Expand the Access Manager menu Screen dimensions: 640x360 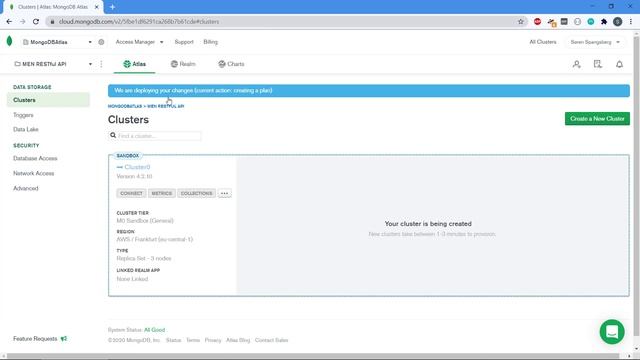pos(139,42)
